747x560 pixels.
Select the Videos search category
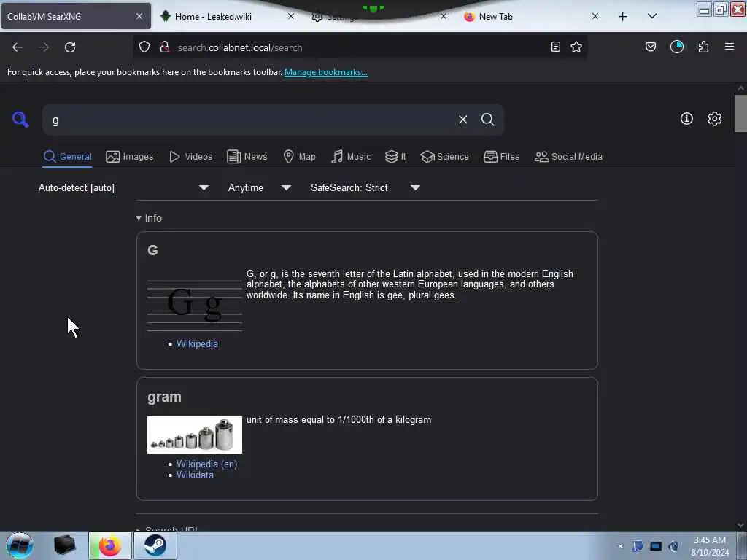pyautogui.click(x=190, y=157)
